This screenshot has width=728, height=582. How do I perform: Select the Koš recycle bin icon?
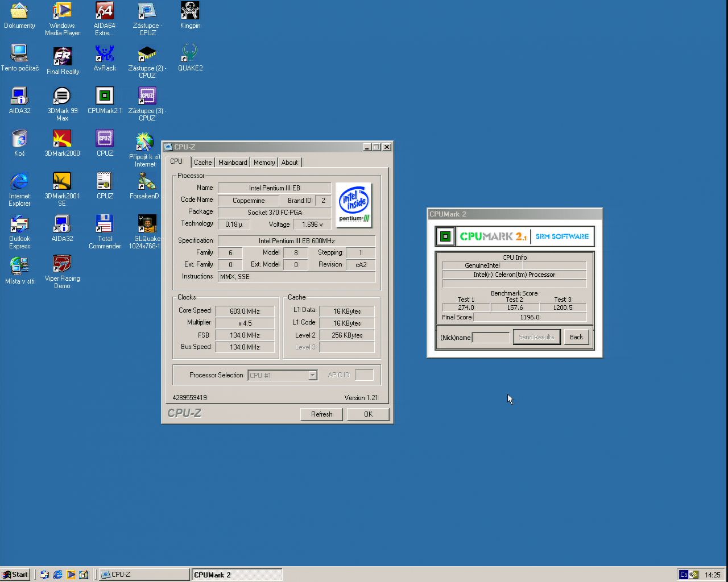(19, 143)
